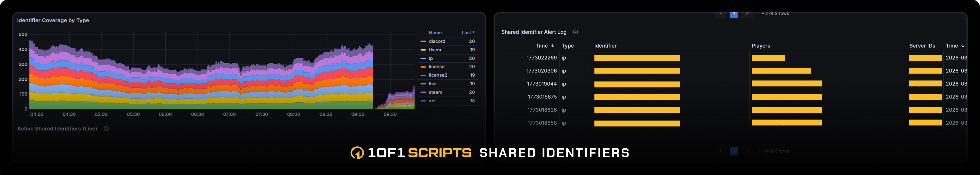Viewport: 980px width, 175px height.
Task: Toggle fivem series visibility in legend
Action: [435, 50]
